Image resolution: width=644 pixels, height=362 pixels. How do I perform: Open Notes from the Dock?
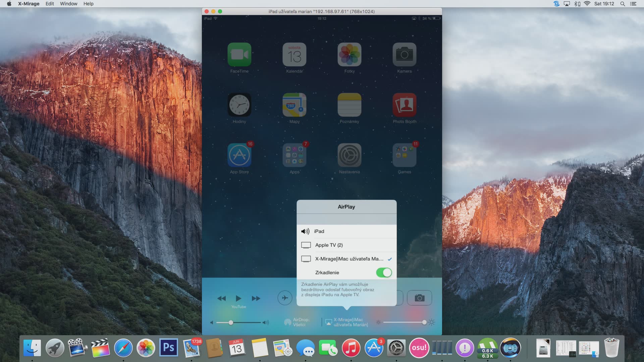pos(260,348)
